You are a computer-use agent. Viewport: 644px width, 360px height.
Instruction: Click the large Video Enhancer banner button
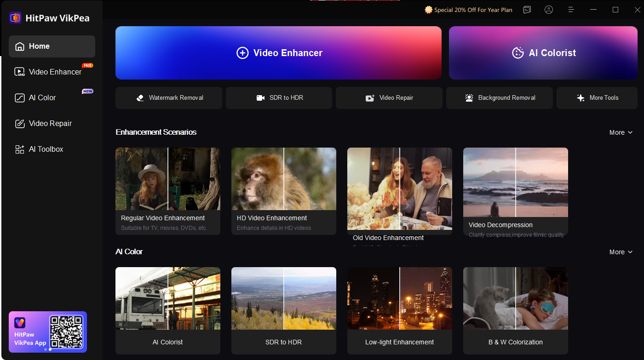[x=278, y=53]
